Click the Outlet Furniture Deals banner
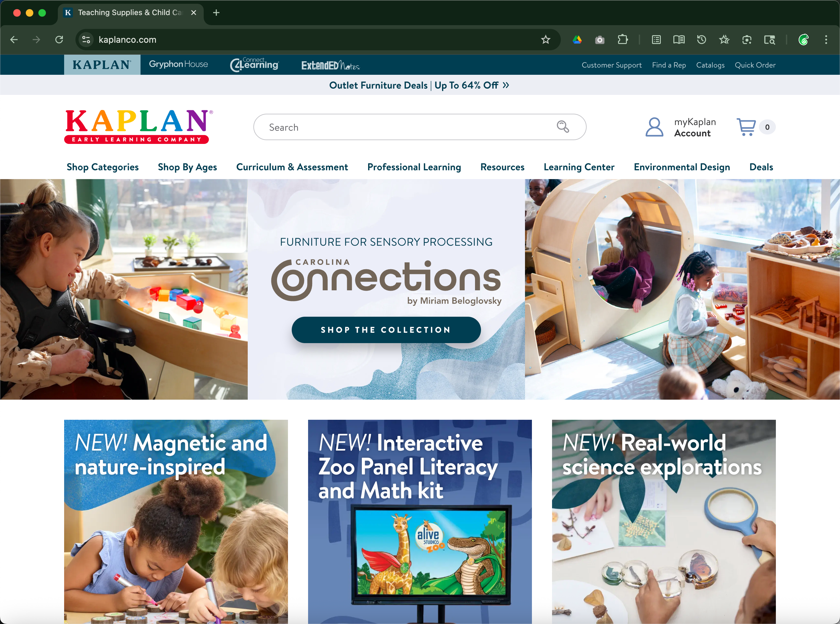This screenshot has width=840, height=624. pos(419,85)
